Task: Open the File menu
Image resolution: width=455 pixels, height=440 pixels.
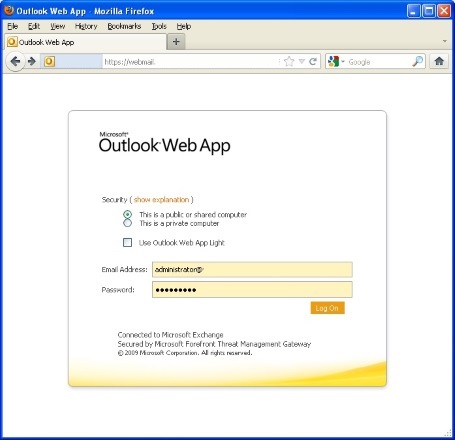Action: [x=13, y=26]
